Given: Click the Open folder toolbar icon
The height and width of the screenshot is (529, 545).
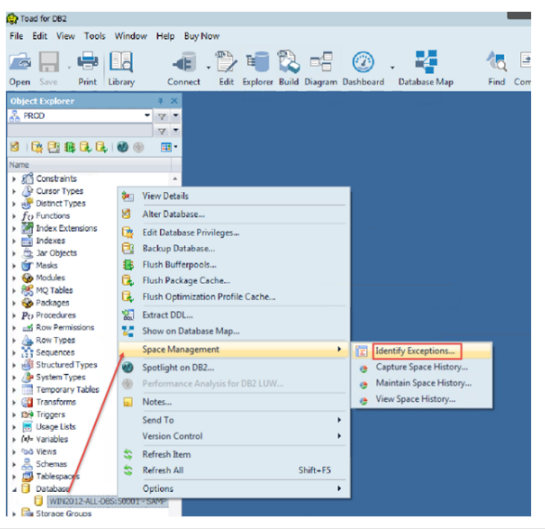Looking at the screenshot, I should (20, 68).
